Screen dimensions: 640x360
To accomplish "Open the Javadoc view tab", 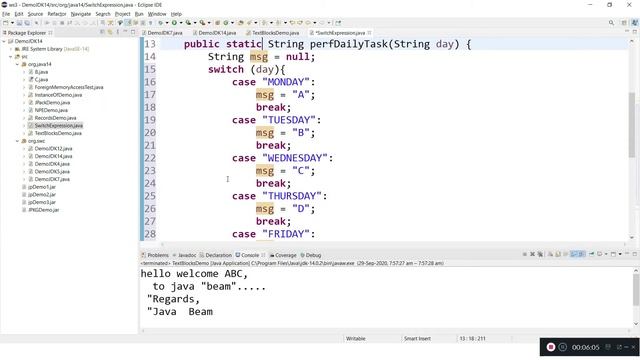I will [x=184, y=255].
